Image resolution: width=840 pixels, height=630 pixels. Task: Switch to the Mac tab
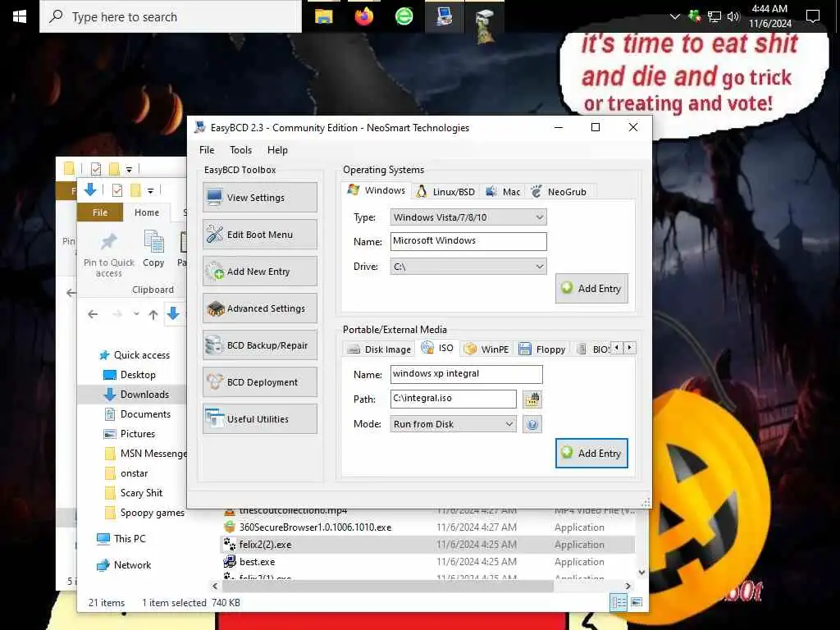(x=503, y=191)
